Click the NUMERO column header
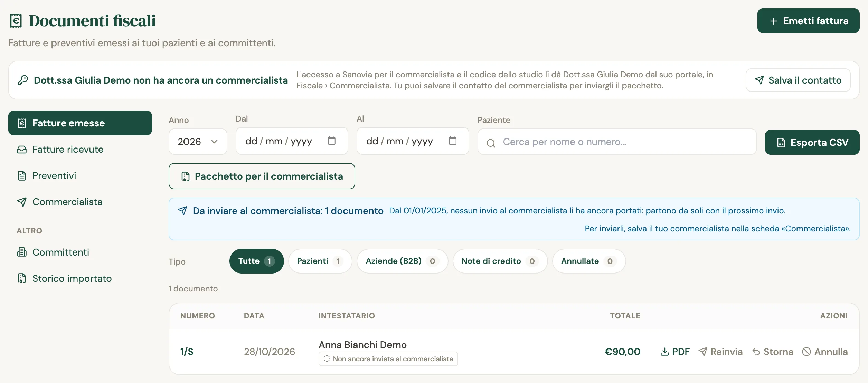Screen dimensions: 868x383 click(x=198, y=316)
